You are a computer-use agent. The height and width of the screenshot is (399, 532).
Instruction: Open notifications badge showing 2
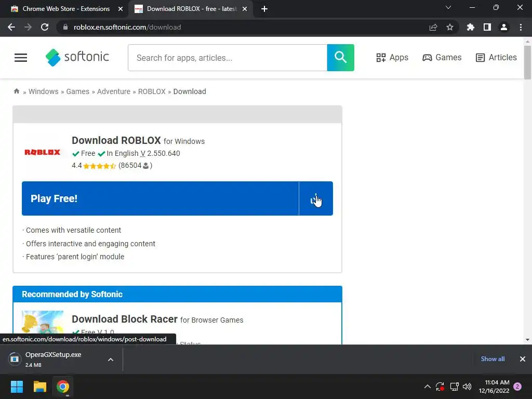517,387
